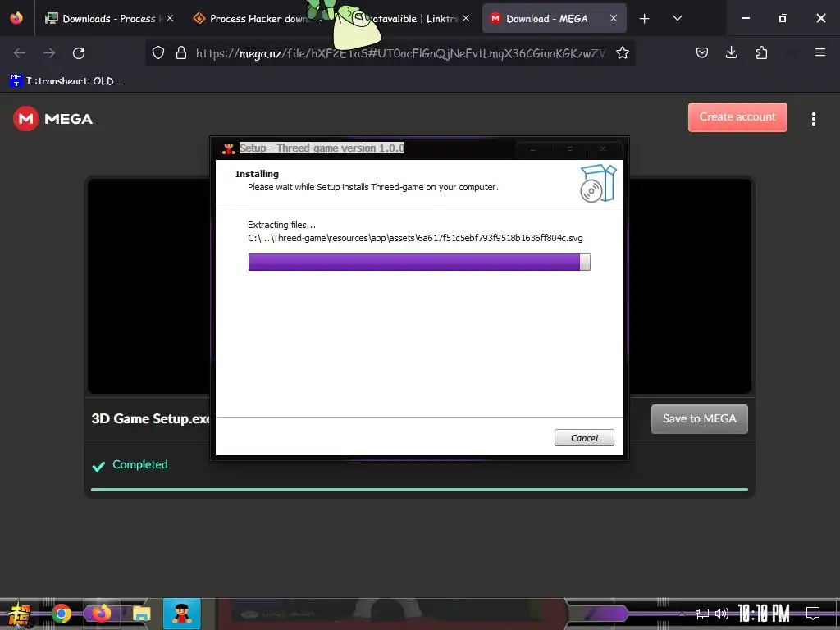The width and height of the screenshot is (840, 630).
Task: Open the extensions puzzle icon
Action: (x=761, y=52)
